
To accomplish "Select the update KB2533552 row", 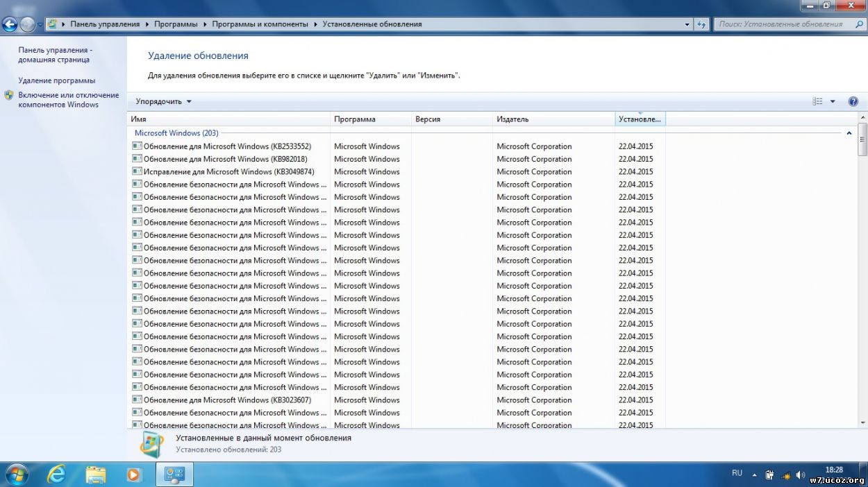I will [x=227, y=146].
